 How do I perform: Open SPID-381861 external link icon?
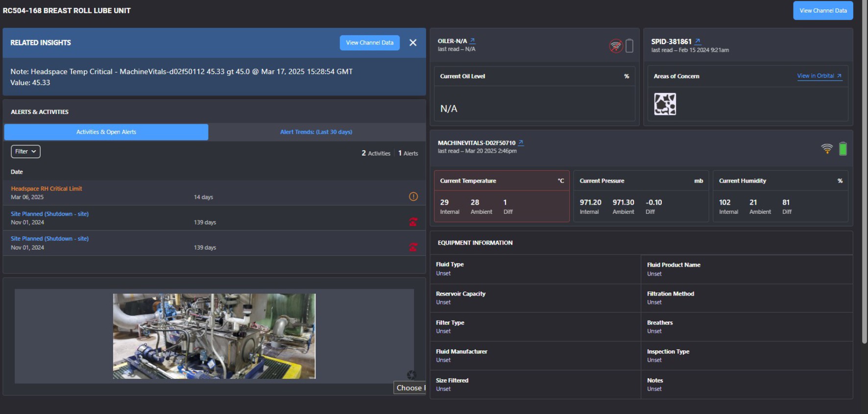click(698, 42)
